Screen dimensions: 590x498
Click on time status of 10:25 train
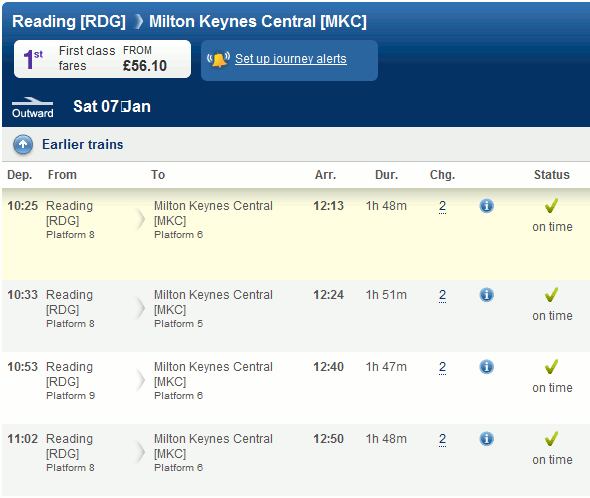point(552,227)
